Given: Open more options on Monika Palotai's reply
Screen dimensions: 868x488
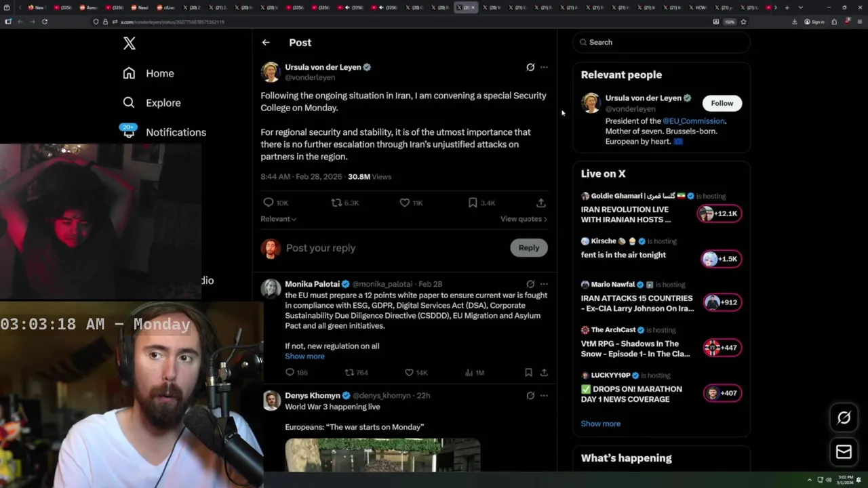Looking at the screenshot, I should point(544,284).
